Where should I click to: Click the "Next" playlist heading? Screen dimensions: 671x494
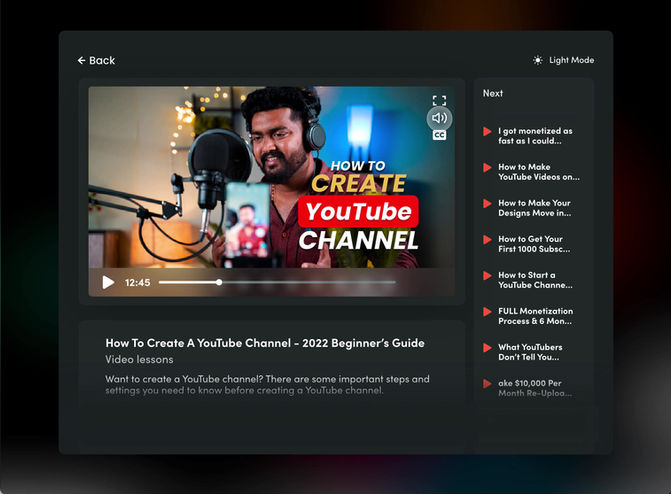pos(493,93)
